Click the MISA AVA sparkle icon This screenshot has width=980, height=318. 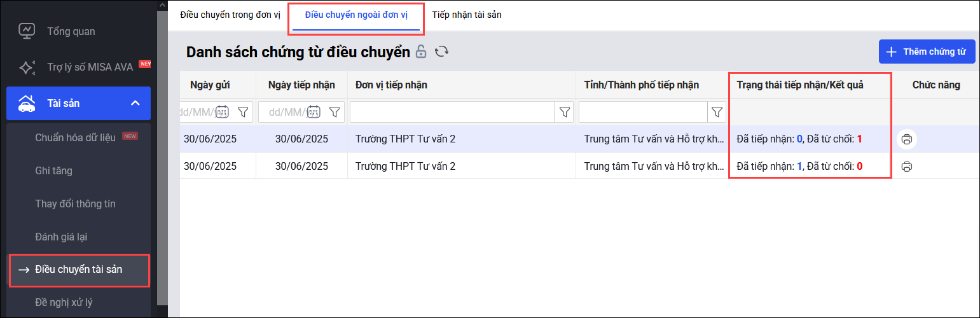tap(27, 67)
